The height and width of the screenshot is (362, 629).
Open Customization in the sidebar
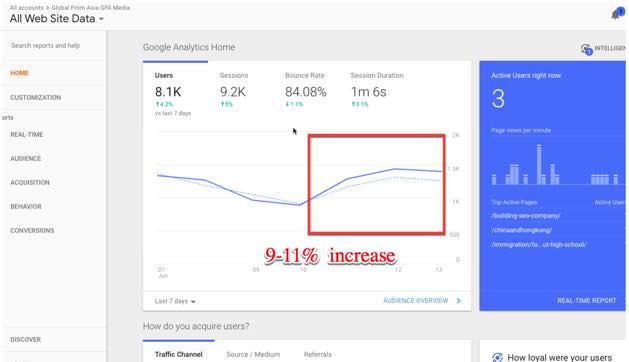36,98
